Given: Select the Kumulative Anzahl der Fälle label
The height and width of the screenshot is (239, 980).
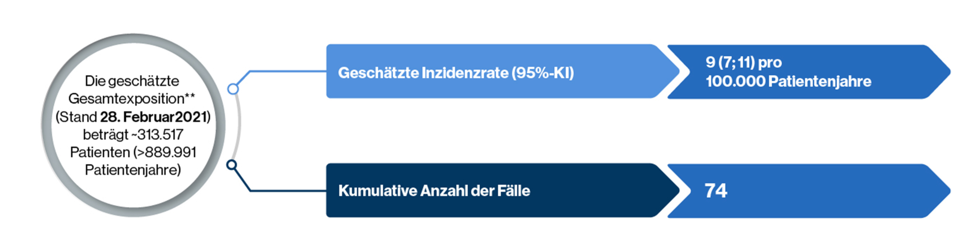Looking at the screenshot, I should click(434, 191).
